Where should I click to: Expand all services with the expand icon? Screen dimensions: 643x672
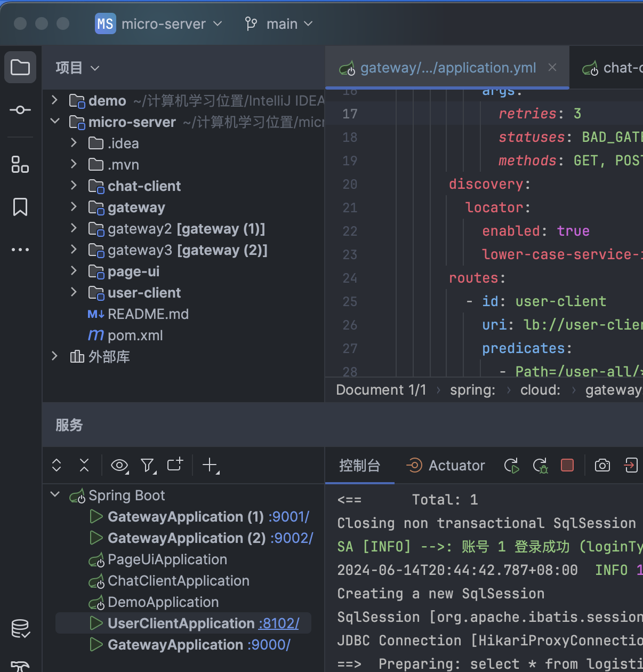tap(57, 465)
